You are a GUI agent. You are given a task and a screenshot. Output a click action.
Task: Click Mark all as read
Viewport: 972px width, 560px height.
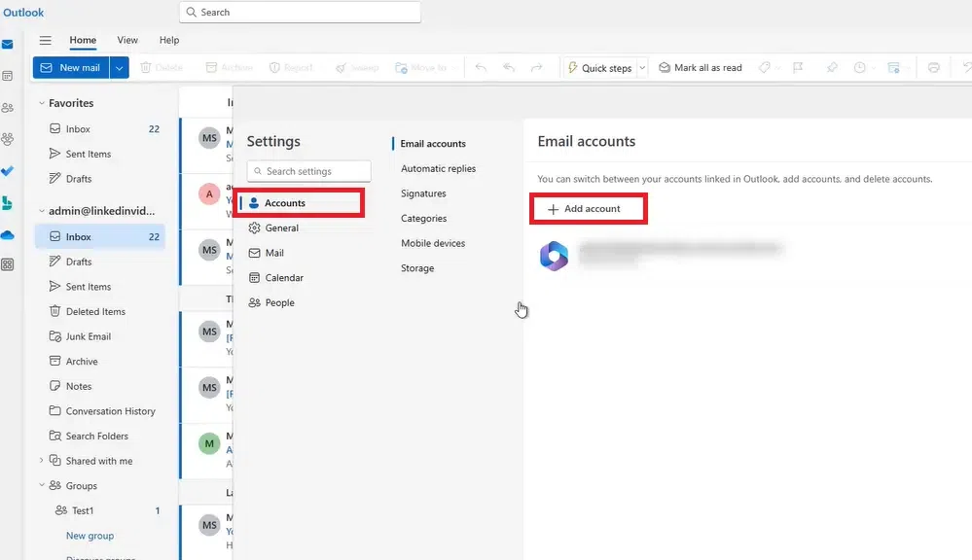coord(701,67)
